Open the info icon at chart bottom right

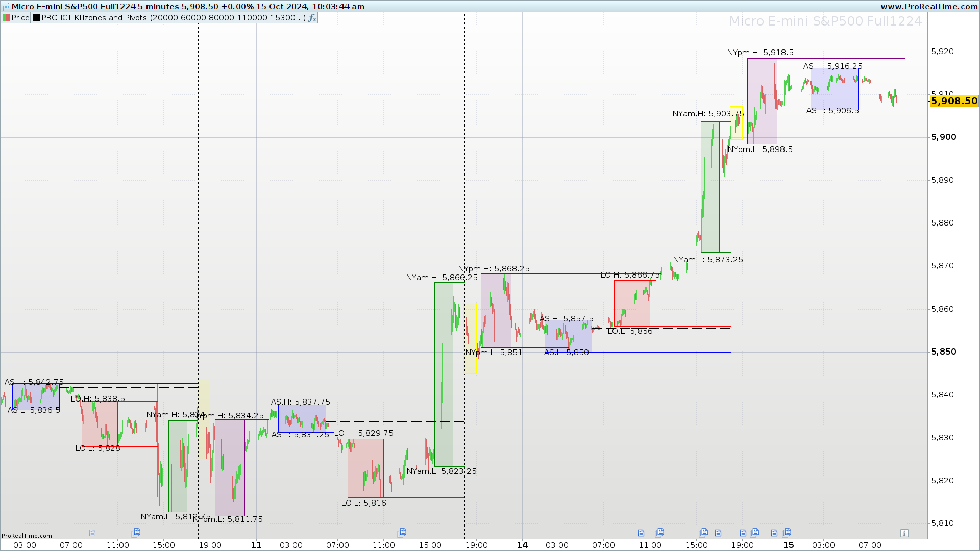[904, 533]
